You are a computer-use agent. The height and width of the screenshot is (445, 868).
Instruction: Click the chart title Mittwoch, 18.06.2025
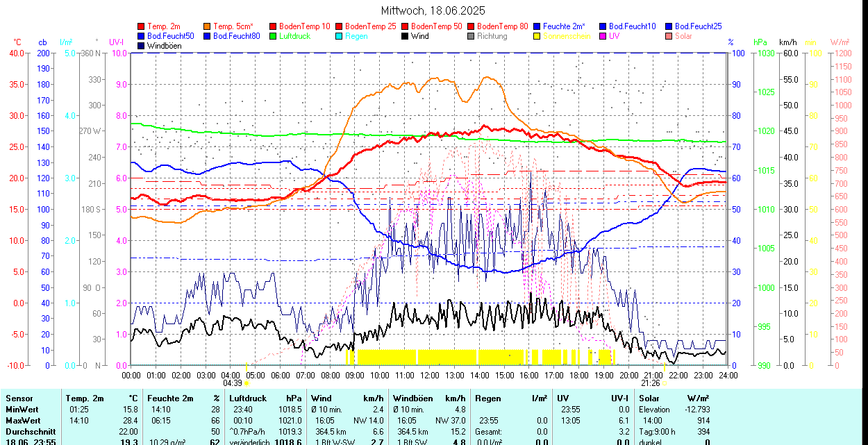click(x=433, y=10)
